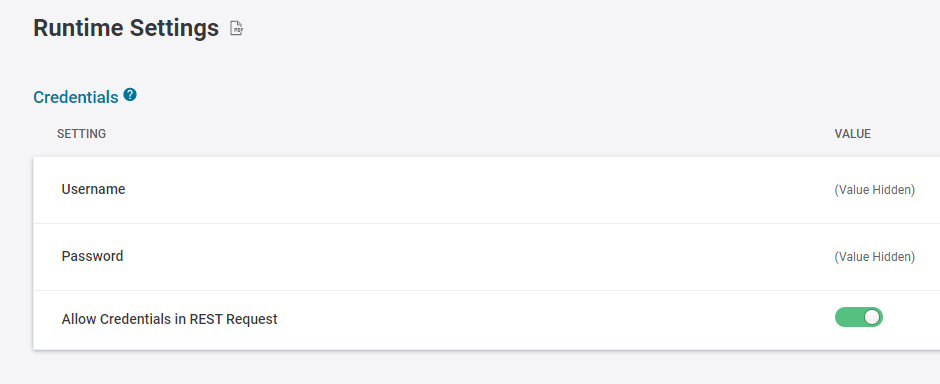Viewport: 940px width, 384px height.
Task: Open the Credentials section heading
Action: tap(76, 97)
